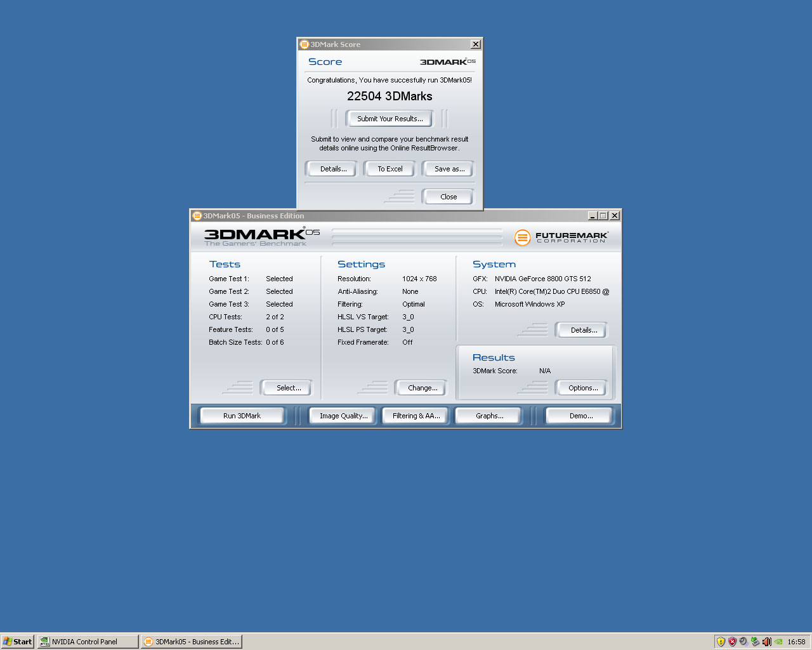Click Change under Settings section

(422, 388)
